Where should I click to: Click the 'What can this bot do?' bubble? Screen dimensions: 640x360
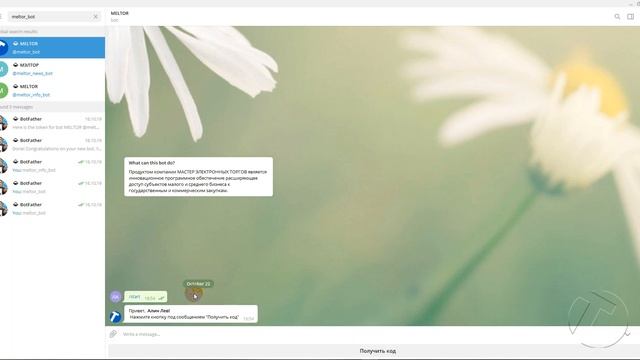198,176
